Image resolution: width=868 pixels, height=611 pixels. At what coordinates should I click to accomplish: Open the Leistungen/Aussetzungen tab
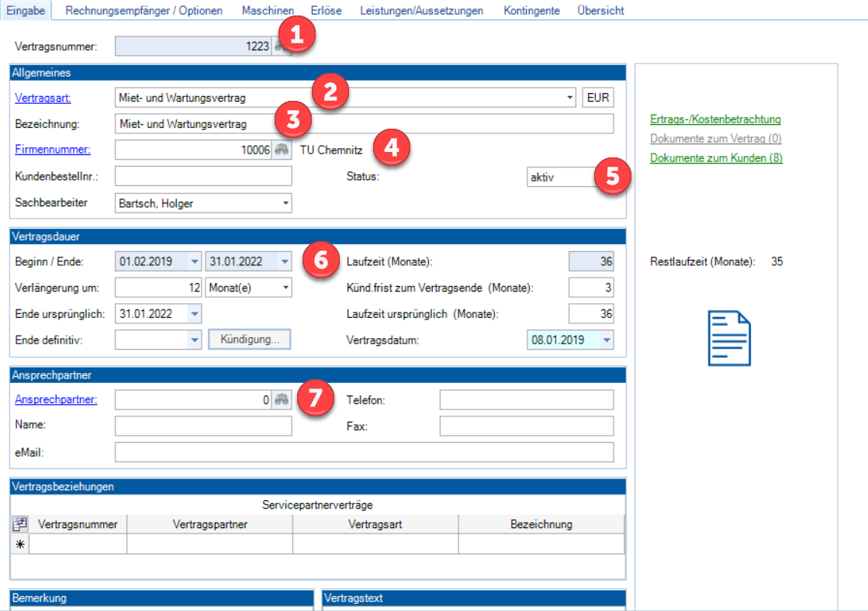tap(422, 11)
